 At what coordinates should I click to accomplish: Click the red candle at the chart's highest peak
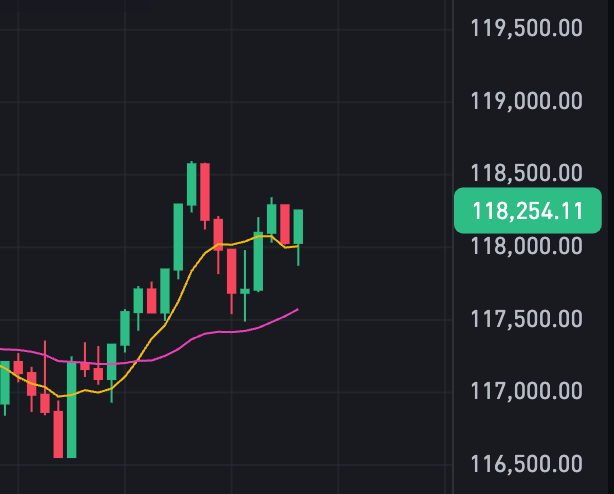coord(205,191)
